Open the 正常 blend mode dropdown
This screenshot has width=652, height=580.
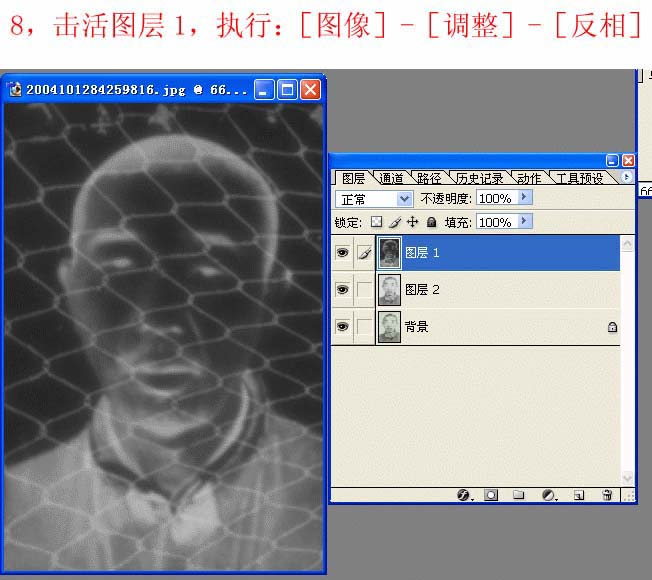[x=405, y=199]
